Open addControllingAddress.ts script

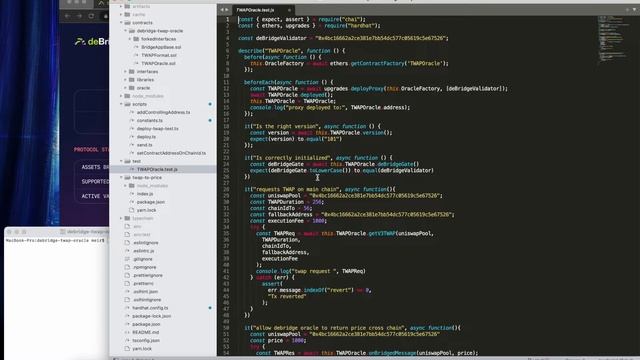163,112
